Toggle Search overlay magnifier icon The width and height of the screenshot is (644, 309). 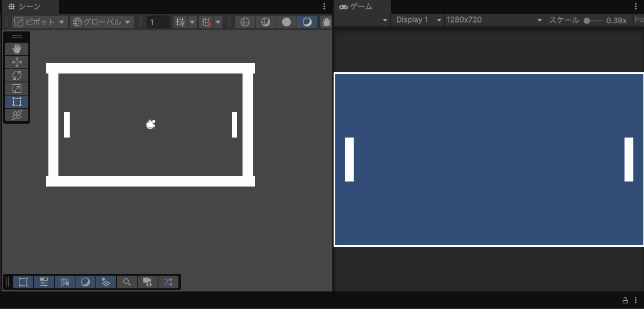point(127,282)
